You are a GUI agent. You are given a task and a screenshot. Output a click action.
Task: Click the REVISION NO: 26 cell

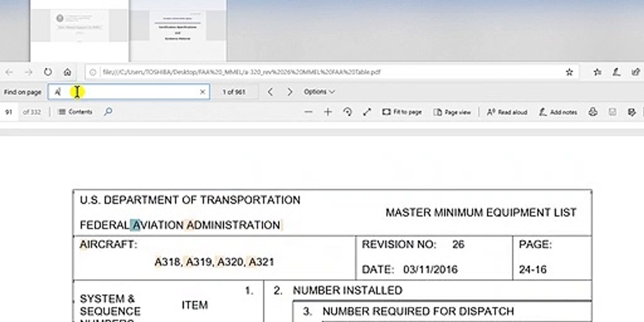point(413,245)
